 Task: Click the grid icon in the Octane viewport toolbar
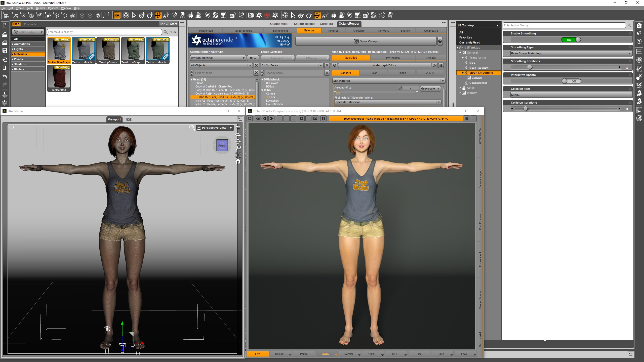tap(308, 119)
